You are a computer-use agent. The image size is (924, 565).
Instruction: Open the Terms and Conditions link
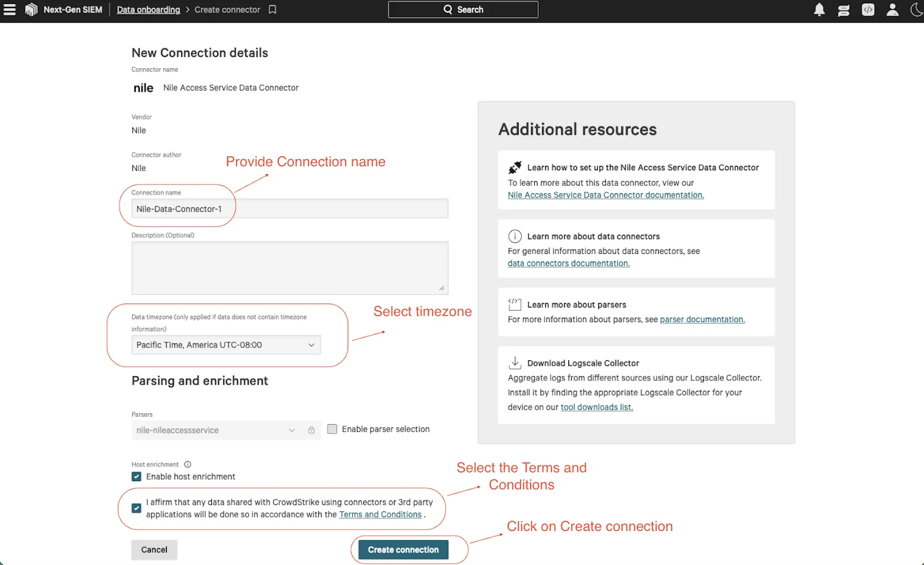pos(381,515)
